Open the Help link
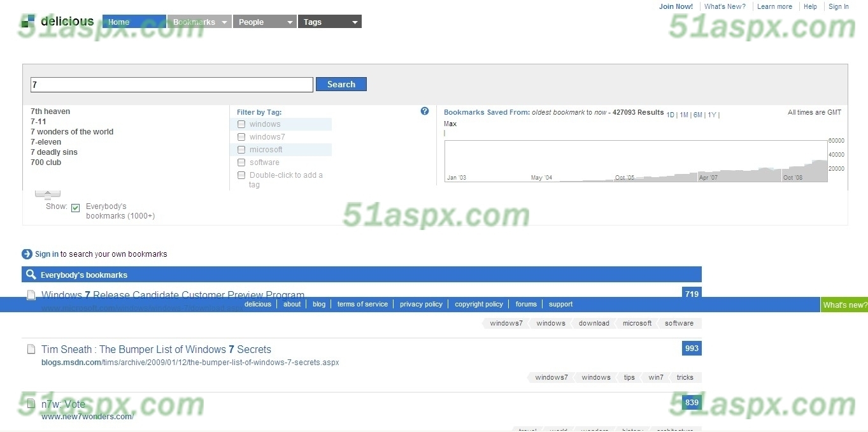The height and width of the screenshot is (432, 868). click(x=810, y=6)
